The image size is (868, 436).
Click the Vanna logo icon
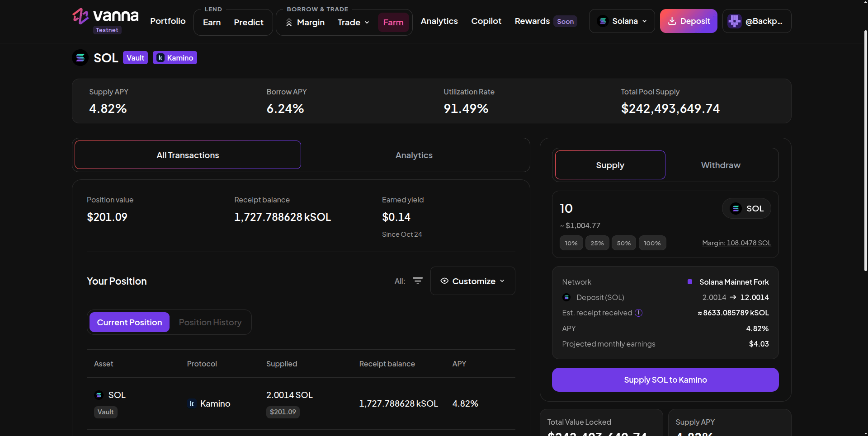tap(80, 16)
